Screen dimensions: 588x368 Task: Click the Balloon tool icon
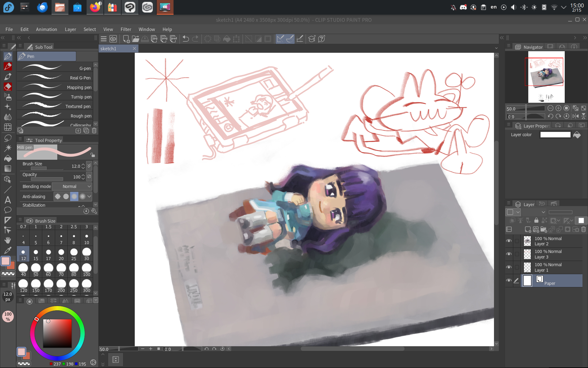point(8,210)
